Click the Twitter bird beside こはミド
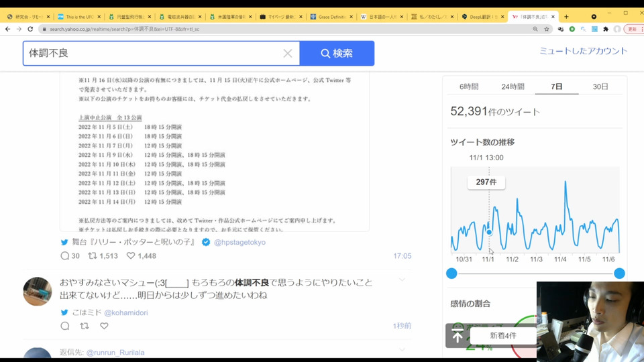 64,312
